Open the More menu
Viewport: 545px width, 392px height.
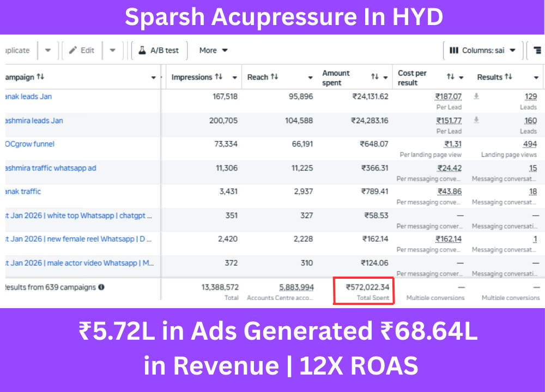[x=213, y=50]
